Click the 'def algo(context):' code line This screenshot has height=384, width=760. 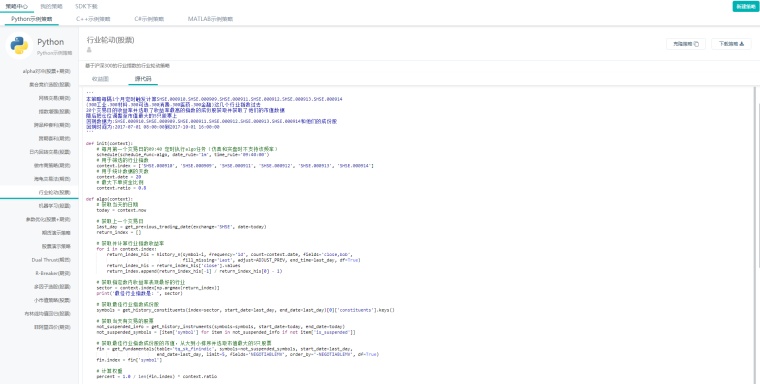point(109,199)
